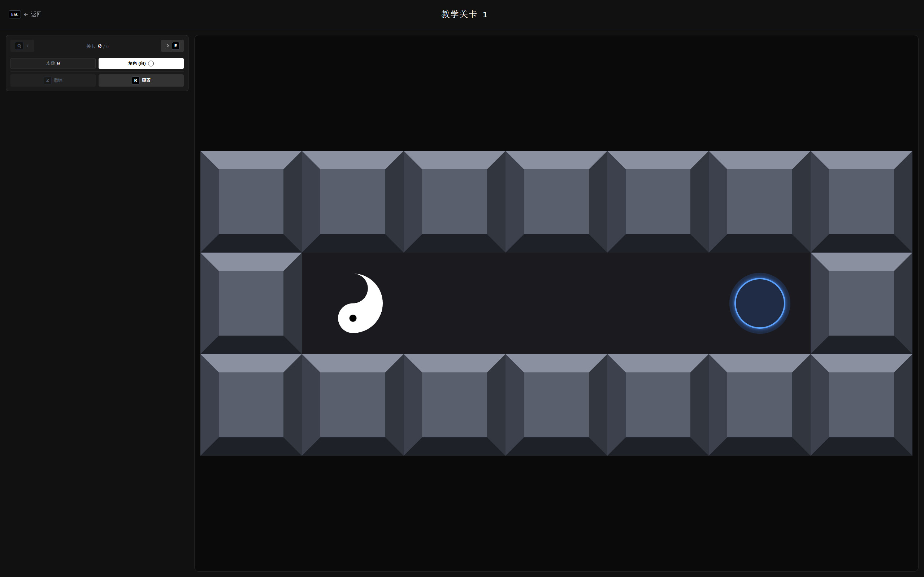Click the Z key badge beside 撤销

pyautogui.click(x=47, y=80)
